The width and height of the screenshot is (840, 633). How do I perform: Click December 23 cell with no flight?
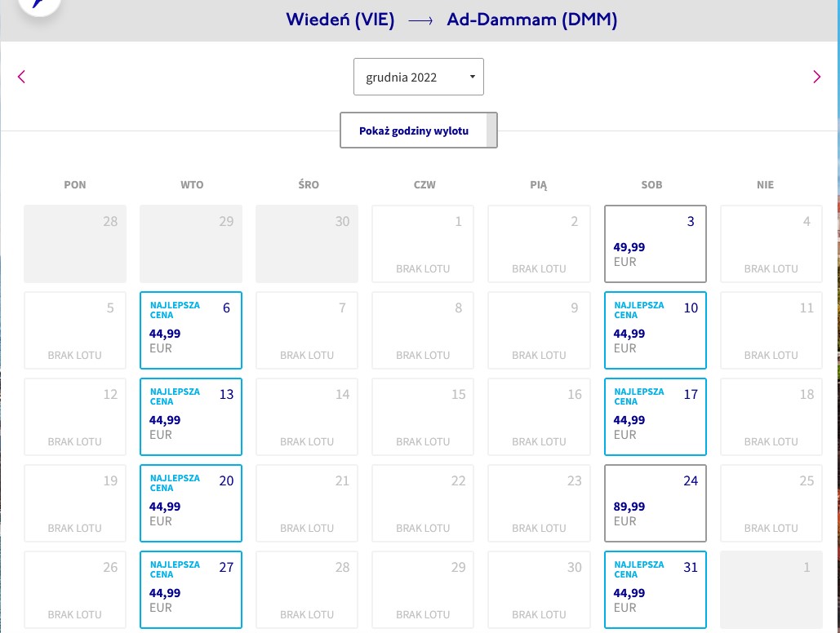click(x=539, y=503)
